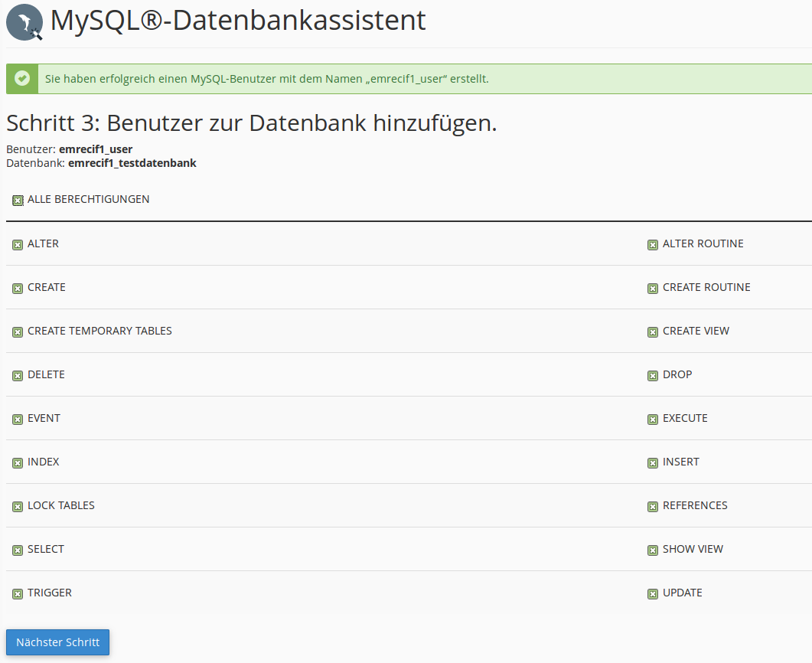Toggle the CREATE VIEW checkbox
The height and width of the screenshot is (663, 812).
[x=653, y=332]
